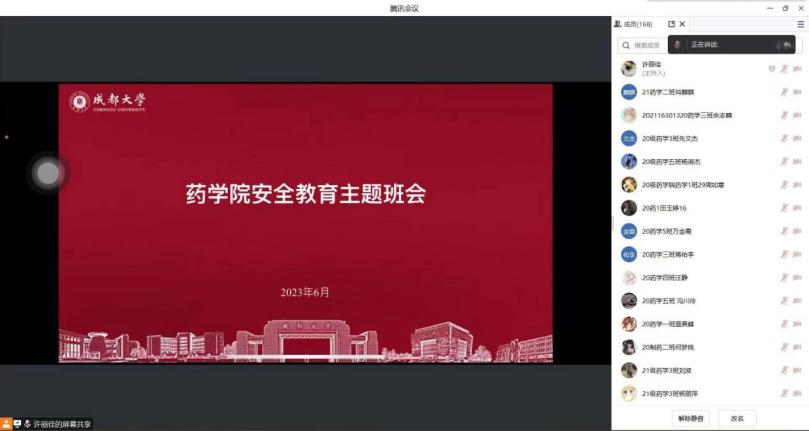Toggle microphone icon for 20级药学3班先文杰

click(x=784, y=138)
